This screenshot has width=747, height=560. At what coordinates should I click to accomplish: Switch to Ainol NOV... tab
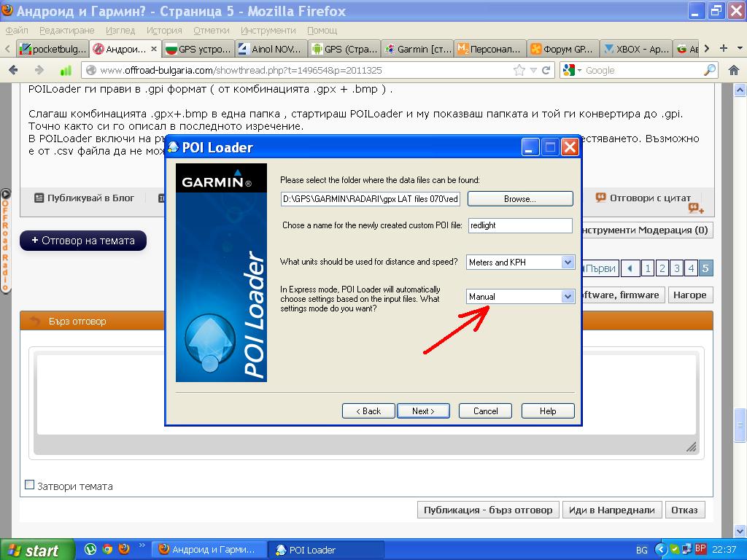click(271, 49)
